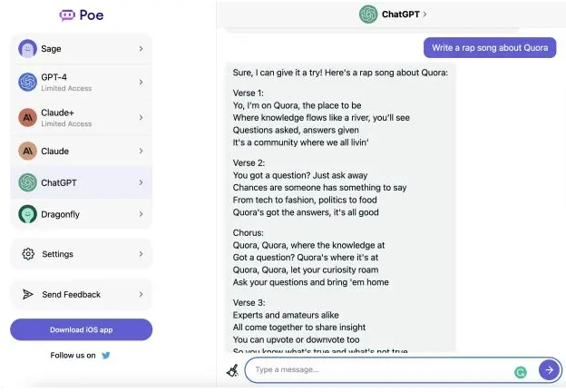
Task: Expand the chevron beside Sage
Action: [x=141, y=49]
